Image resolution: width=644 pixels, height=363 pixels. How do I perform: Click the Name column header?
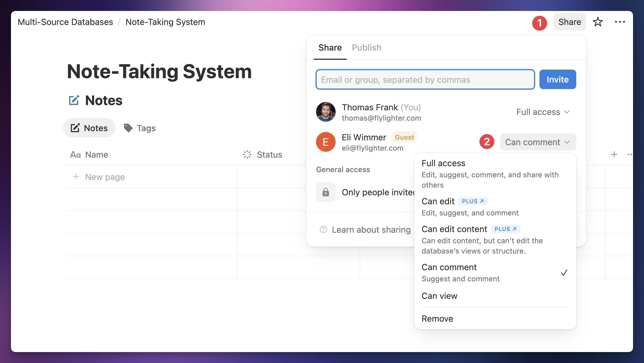[x=89, y=155]
